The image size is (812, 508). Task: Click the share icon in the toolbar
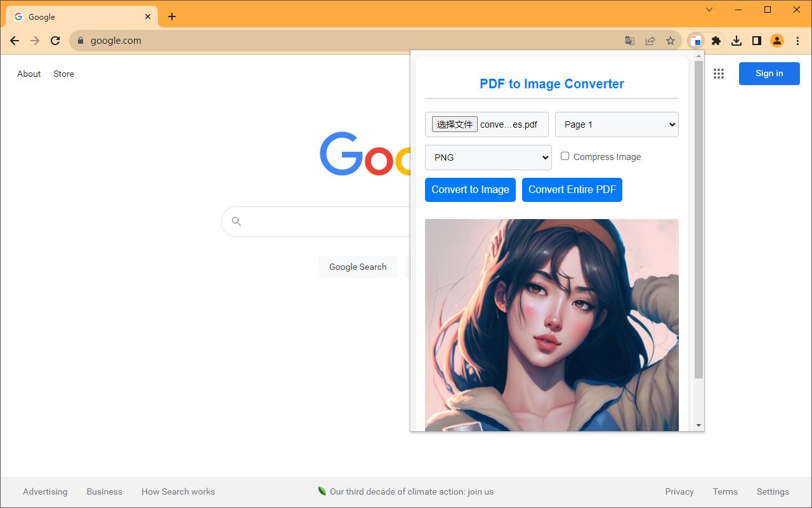pos(650,40)
